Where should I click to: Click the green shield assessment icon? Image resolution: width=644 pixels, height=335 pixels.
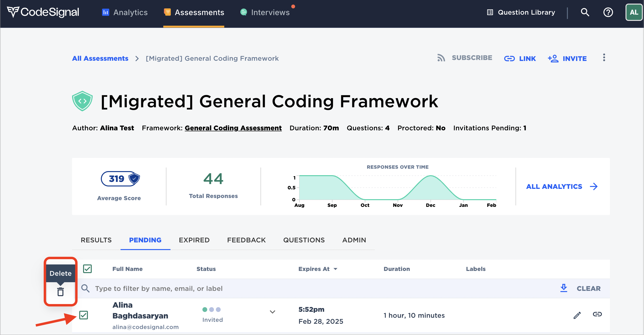(82, 101)
